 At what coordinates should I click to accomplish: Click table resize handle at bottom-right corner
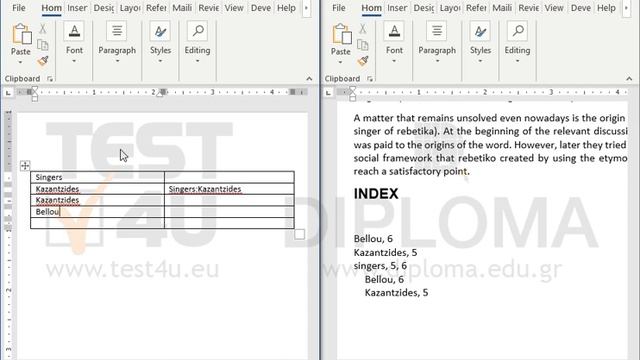click(300, 234)
